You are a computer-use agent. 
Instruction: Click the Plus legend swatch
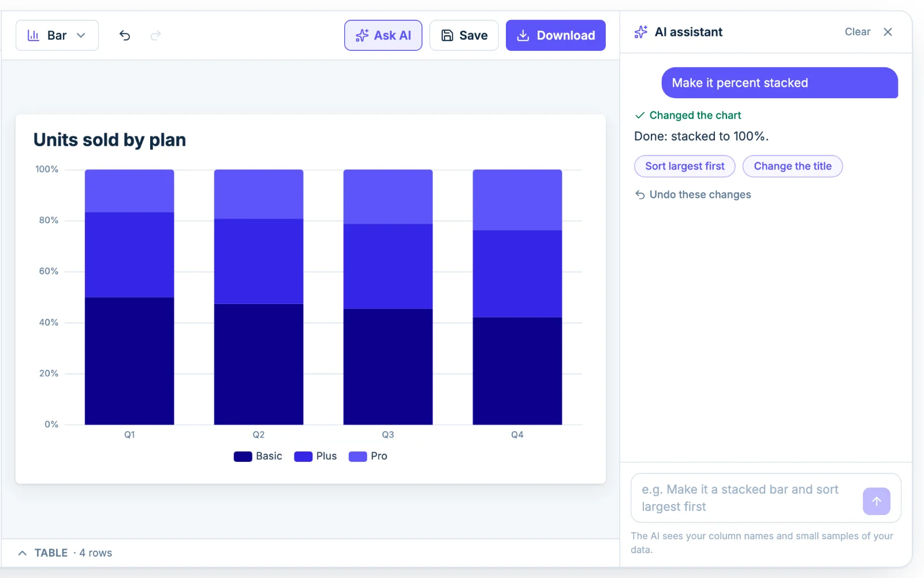click(x=303, y=457)
